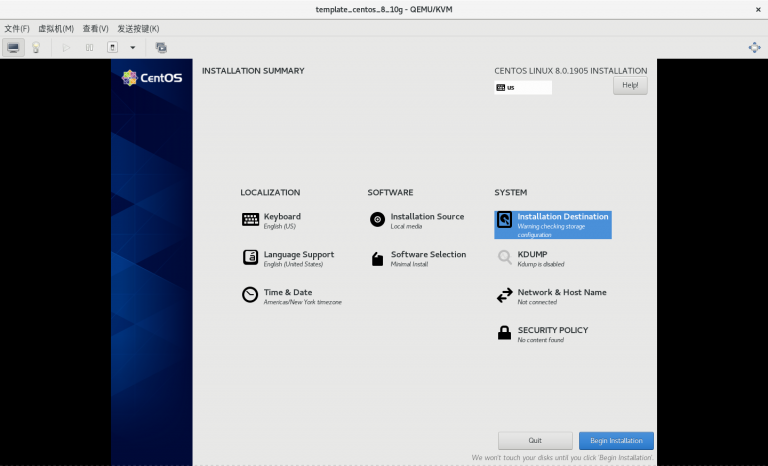Click the 'English (US)' keyboard text
The image size is (768, 466).
pyautogui.click(x=280, y=226)
